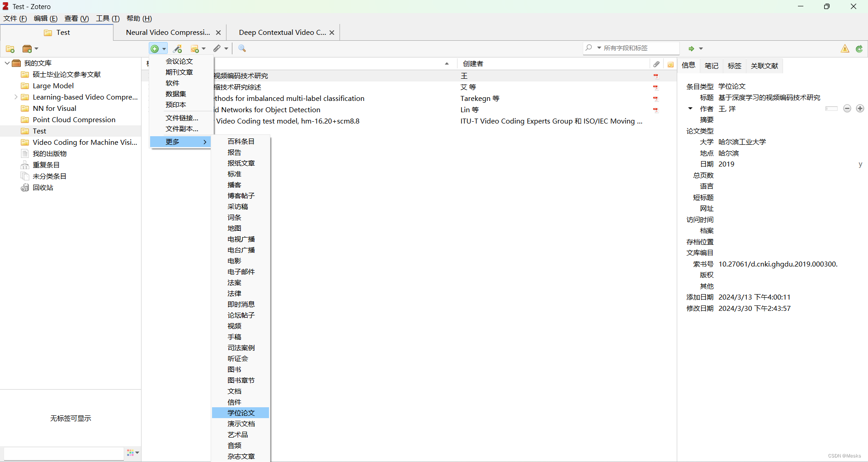Screen dimensions: 868x462
Task: Click the attachment paperclip column header
Action: click(656, 64)
